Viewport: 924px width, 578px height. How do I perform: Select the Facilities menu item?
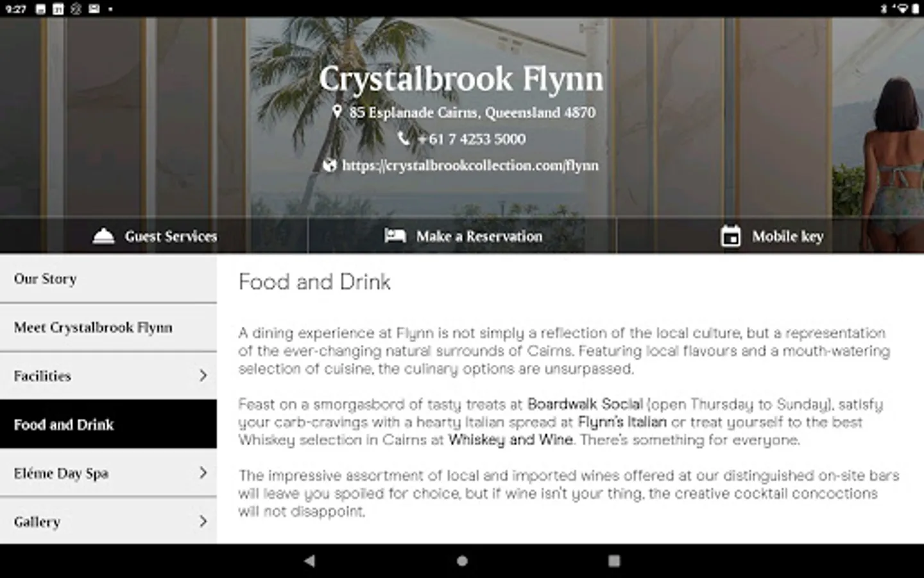[x=108, y=376]
